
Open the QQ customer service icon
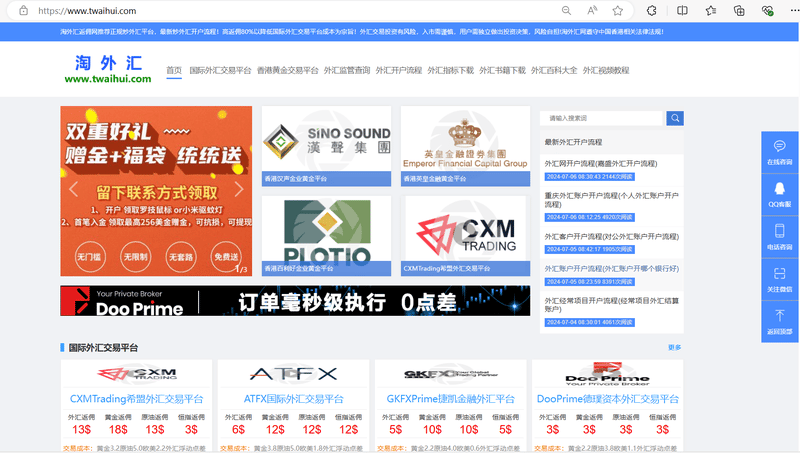[780, 194]
